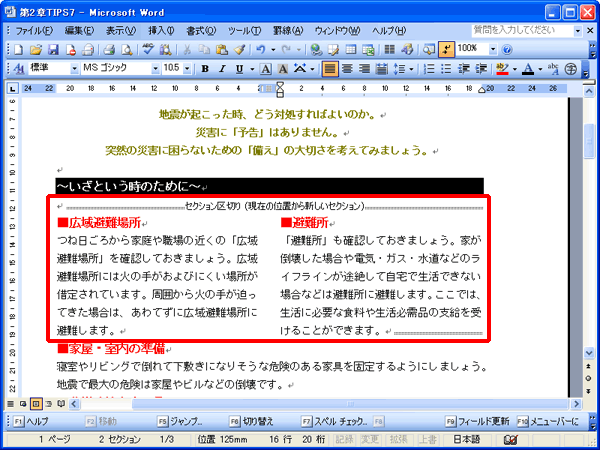Click the right indent marker on ruler
The height and width of the screenshot is (450, 600).
(482, 90)
